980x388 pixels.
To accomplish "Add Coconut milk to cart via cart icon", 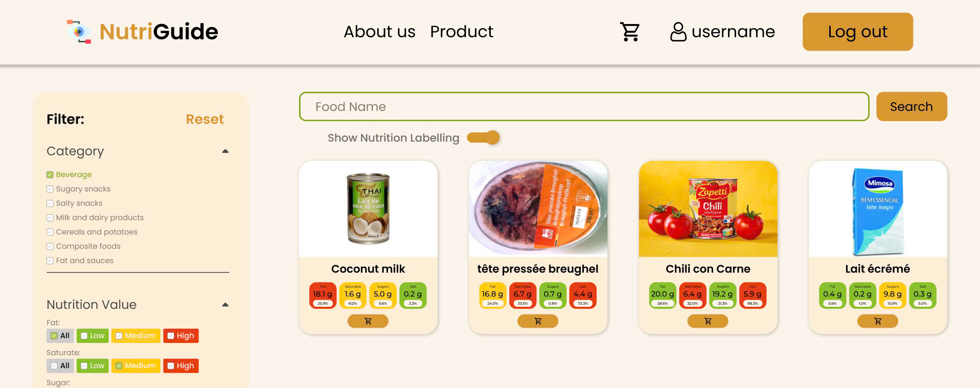I will 368,321.
